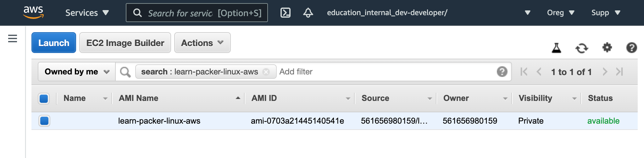
Task: Open the AWS CloudShell terminal icon
Action: pos(285,13)
